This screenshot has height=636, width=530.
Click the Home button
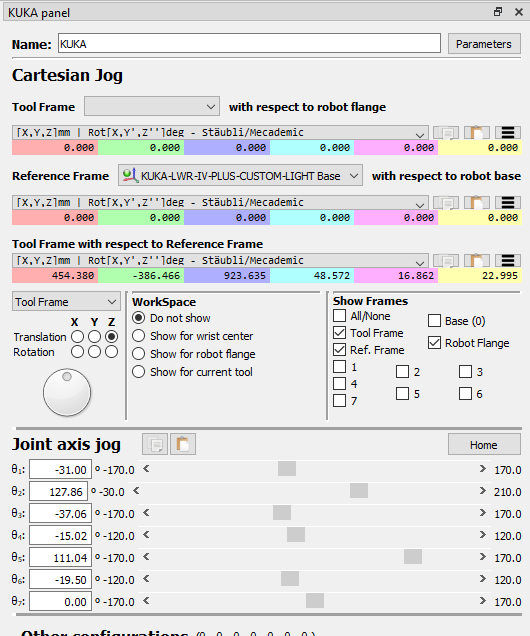coord(484,445)
